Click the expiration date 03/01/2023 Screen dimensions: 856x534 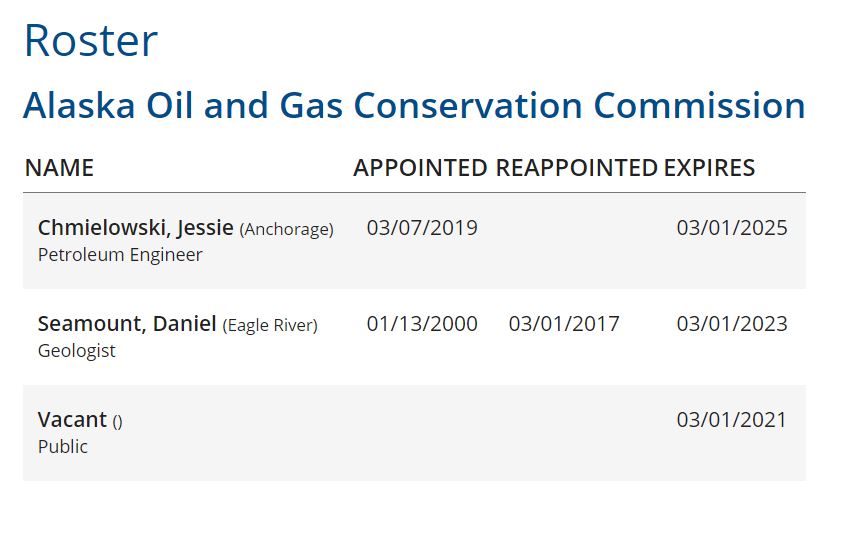click(732, 324)
